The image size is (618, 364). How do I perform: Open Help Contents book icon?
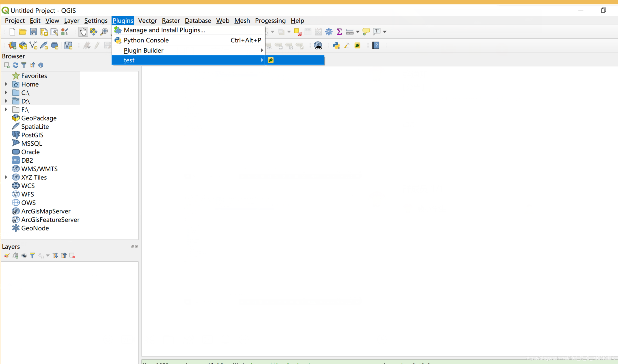(376, 45)
